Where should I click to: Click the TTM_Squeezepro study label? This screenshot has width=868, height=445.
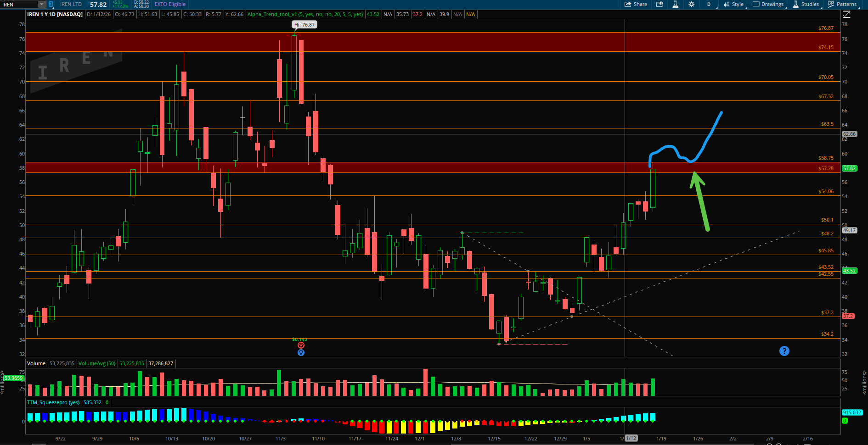point(53,402)
